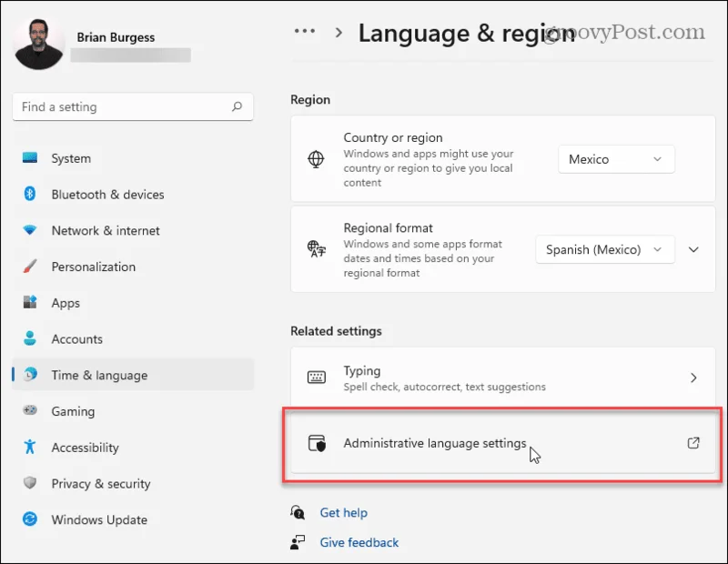Image resolution: width=728 pixels, height=564 pixels.
Task: Go to Accessibility settings
Action: [133, 447]
